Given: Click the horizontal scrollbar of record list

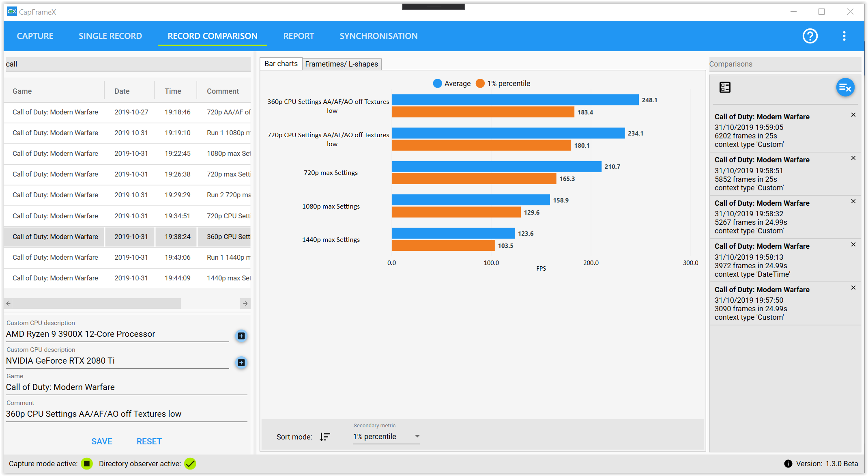Looking at the screenshot, I should [x=97, y=304].
